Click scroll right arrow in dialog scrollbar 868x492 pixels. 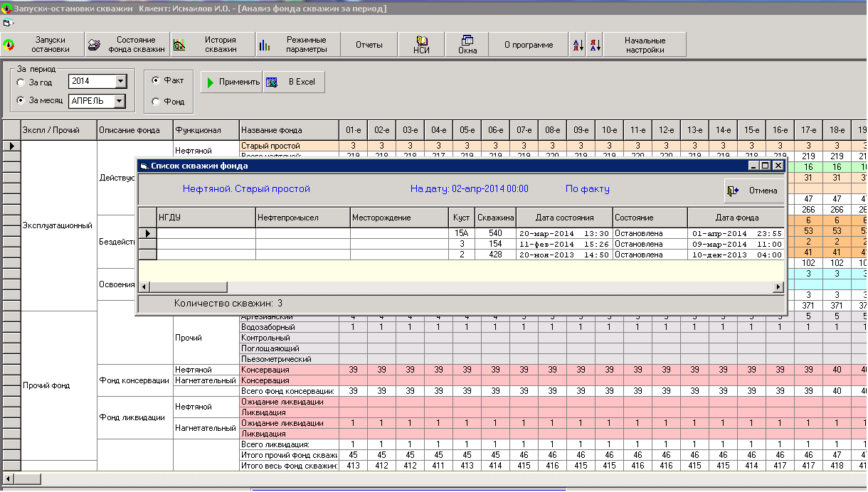pos(778,287)
